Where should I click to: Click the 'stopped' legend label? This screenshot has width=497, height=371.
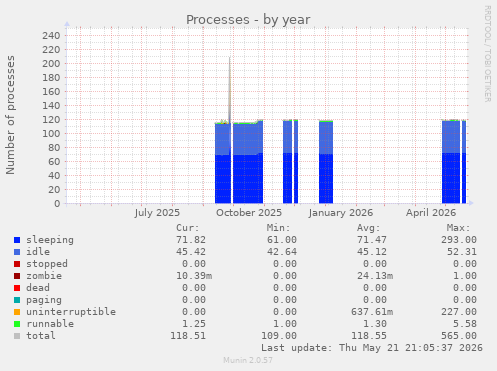[47, 264]
